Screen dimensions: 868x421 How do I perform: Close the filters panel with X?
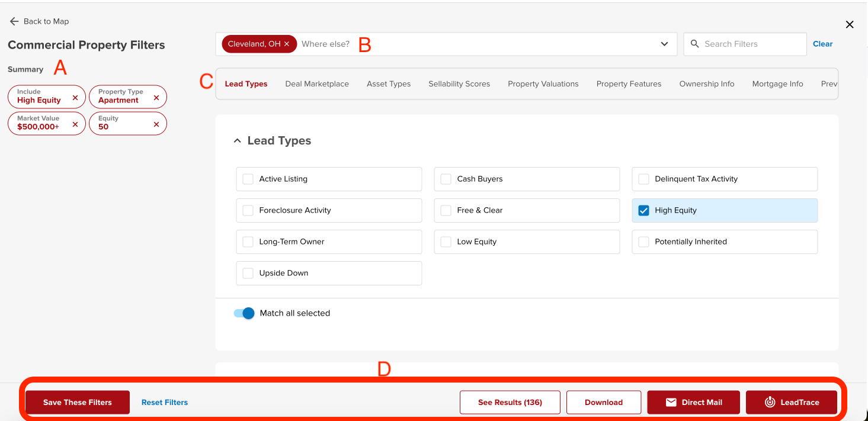[x=850, y=24]
